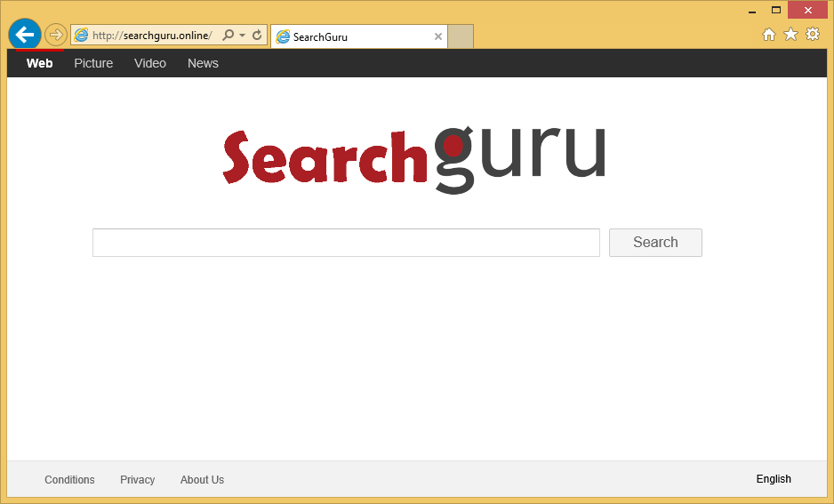Open the Conditions footer link

(69, 479)
